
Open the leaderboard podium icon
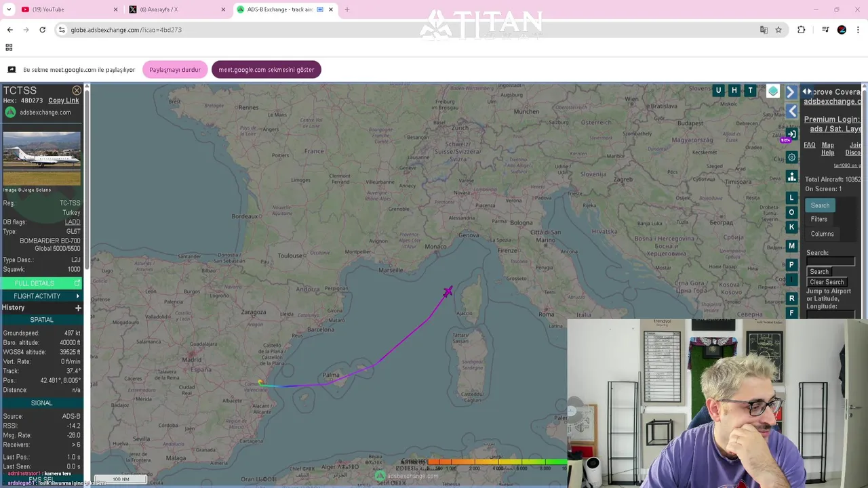pyautogui.click(x=791, y=177)
